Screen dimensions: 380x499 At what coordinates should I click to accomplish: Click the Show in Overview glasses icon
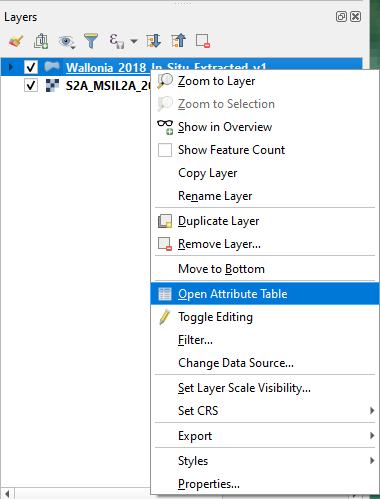tap(165, 127)
